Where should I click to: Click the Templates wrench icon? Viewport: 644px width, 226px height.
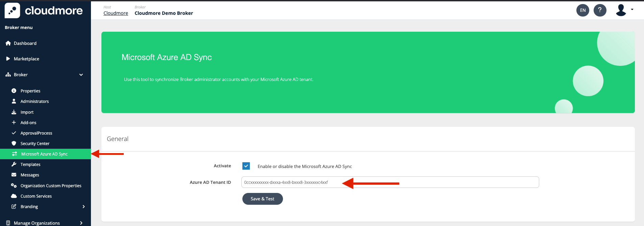click(x=14, y=164)
